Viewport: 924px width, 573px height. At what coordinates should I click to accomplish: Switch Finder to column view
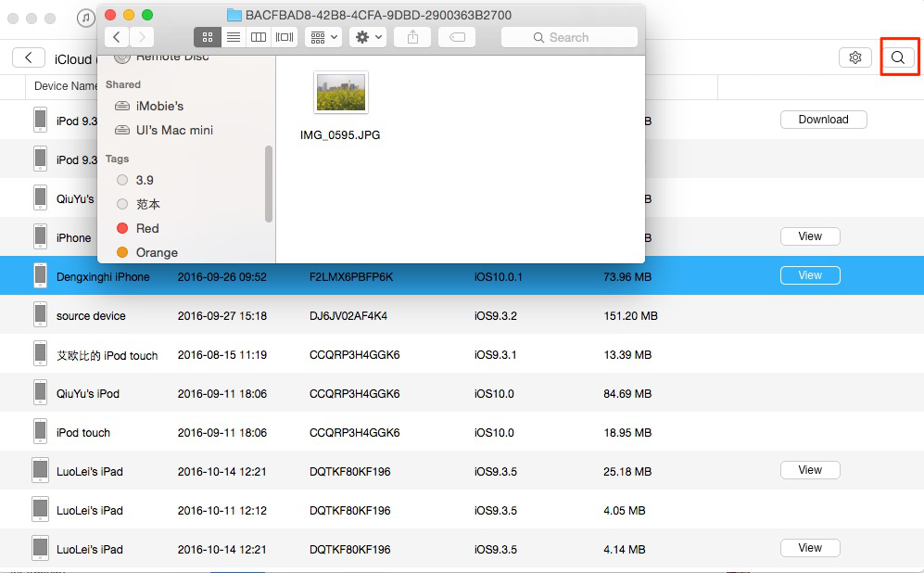[259, 37]
